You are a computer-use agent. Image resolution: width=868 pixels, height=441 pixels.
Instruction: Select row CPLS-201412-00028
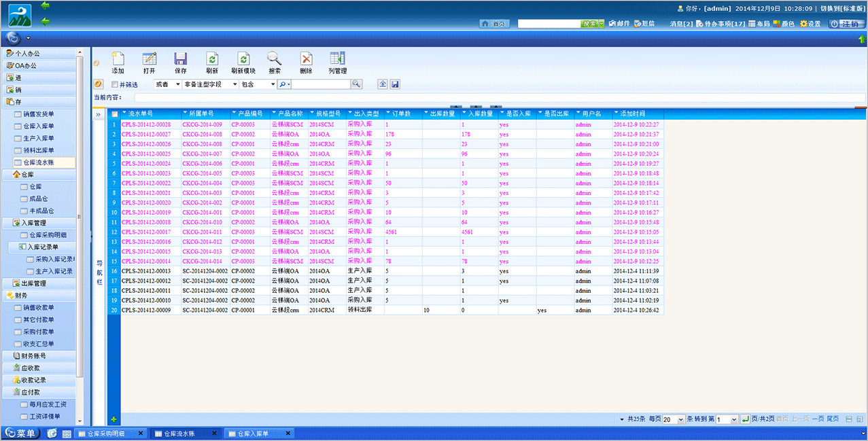pyautogui.click(x=392, y=124)
